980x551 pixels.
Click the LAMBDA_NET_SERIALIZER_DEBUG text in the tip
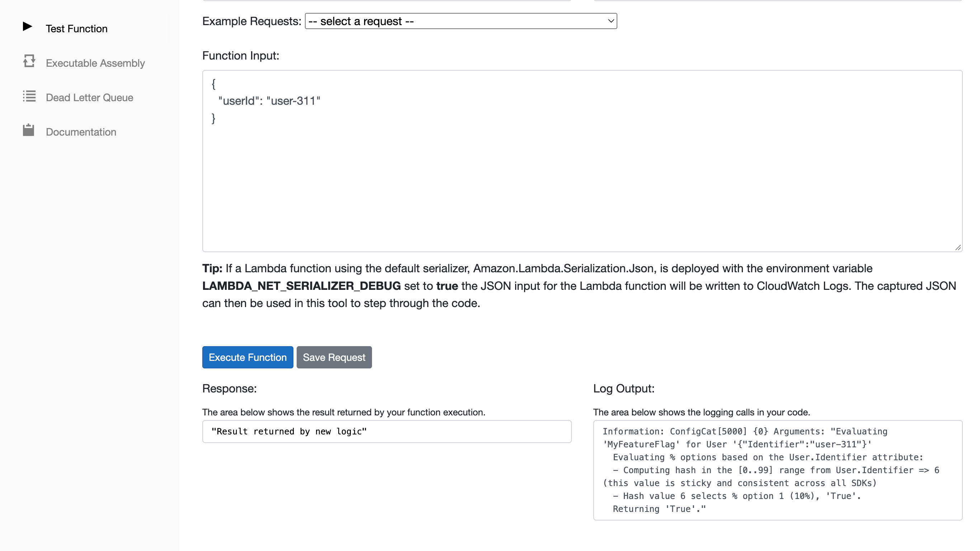click(301, 286)
